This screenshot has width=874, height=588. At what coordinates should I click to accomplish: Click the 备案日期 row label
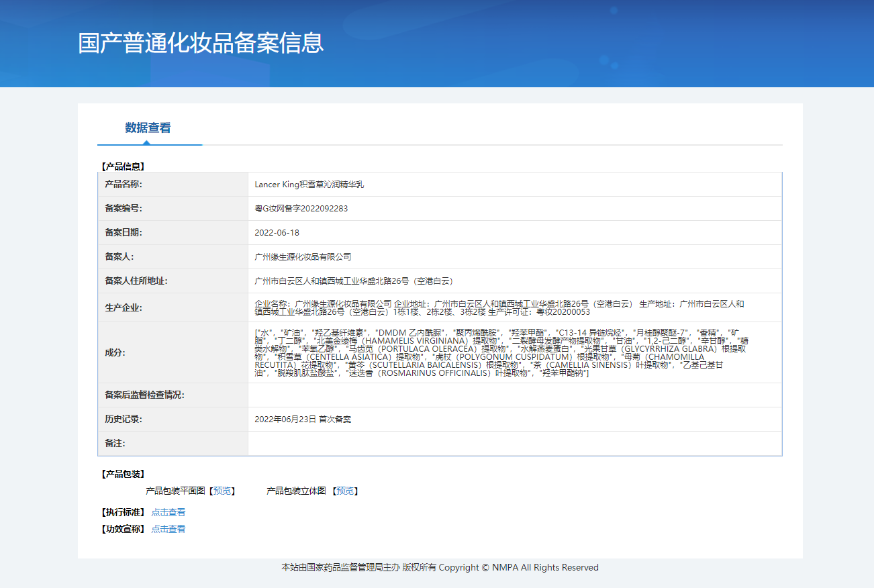[124, 232]
